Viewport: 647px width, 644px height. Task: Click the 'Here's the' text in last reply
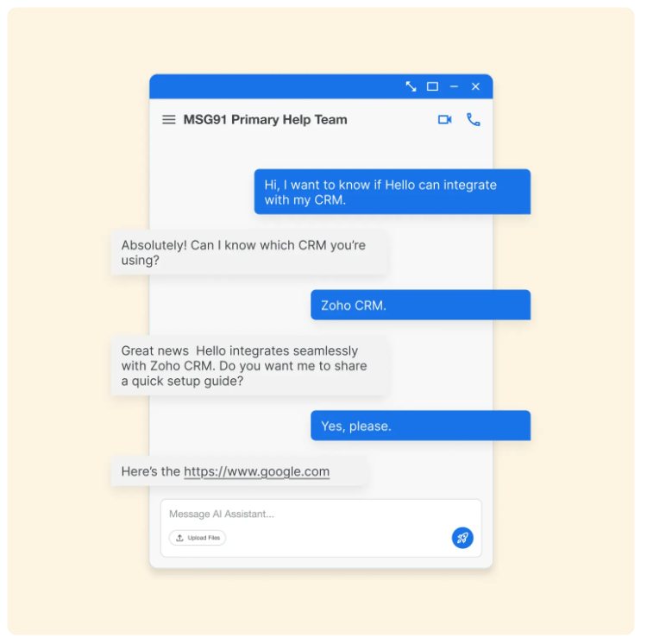[151, 471]
